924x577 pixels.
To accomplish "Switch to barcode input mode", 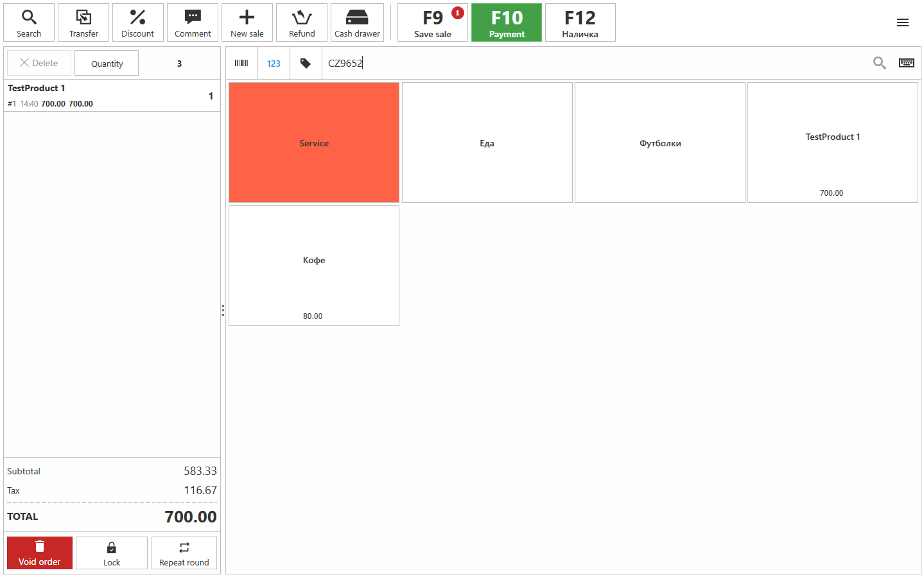I will (x=241, y=63).
